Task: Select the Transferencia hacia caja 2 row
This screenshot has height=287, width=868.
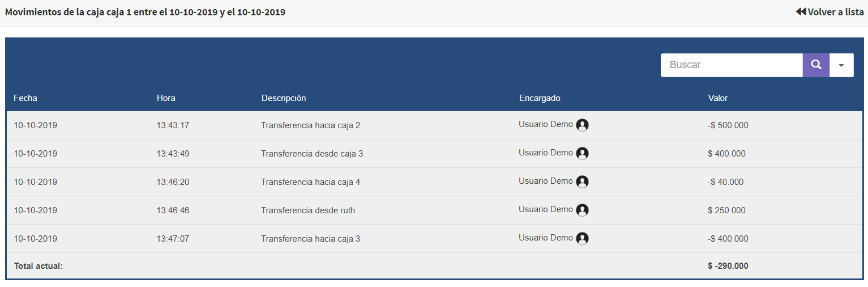Action: (310, 125)
